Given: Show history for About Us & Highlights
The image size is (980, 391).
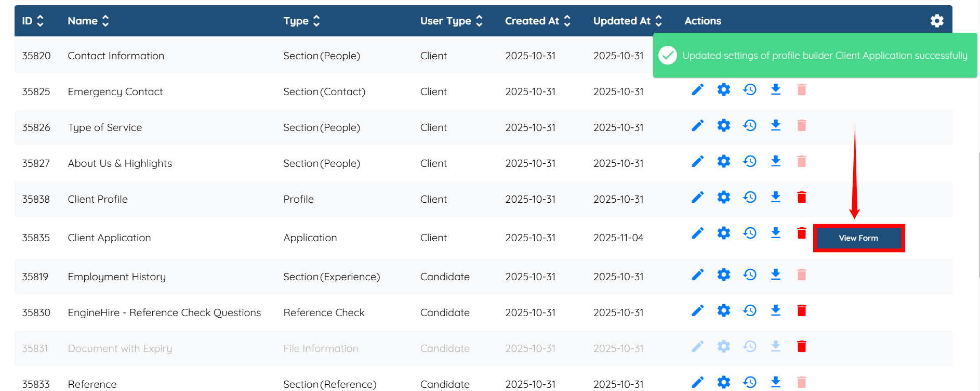Looking at the screenshot, I should pos(749,161).
